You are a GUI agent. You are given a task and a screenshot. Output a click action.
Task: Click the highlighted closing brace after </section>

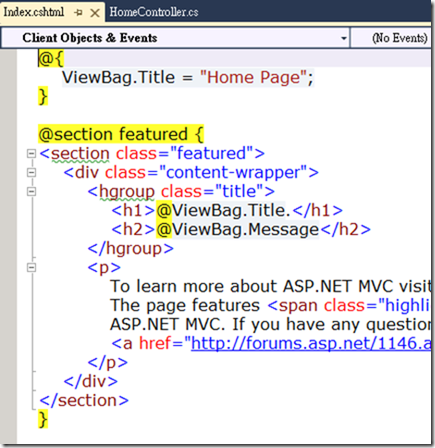[43, 419]
